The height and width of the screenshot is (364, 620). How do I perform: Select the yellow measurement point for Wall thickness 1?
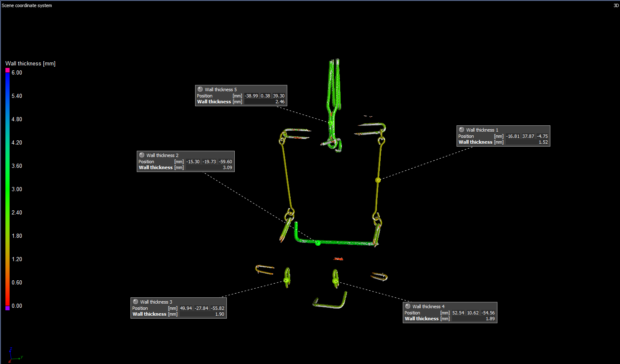[x=378, y=180]
